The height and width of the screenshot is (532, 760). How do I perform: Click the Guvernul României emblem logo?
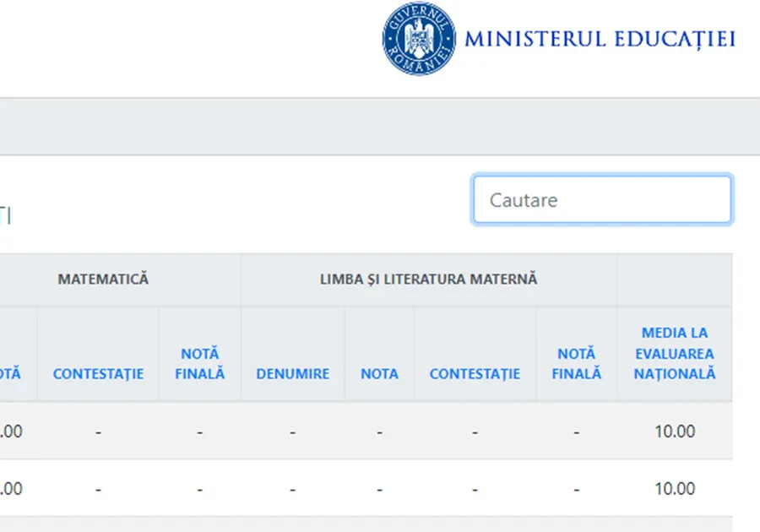419,39
